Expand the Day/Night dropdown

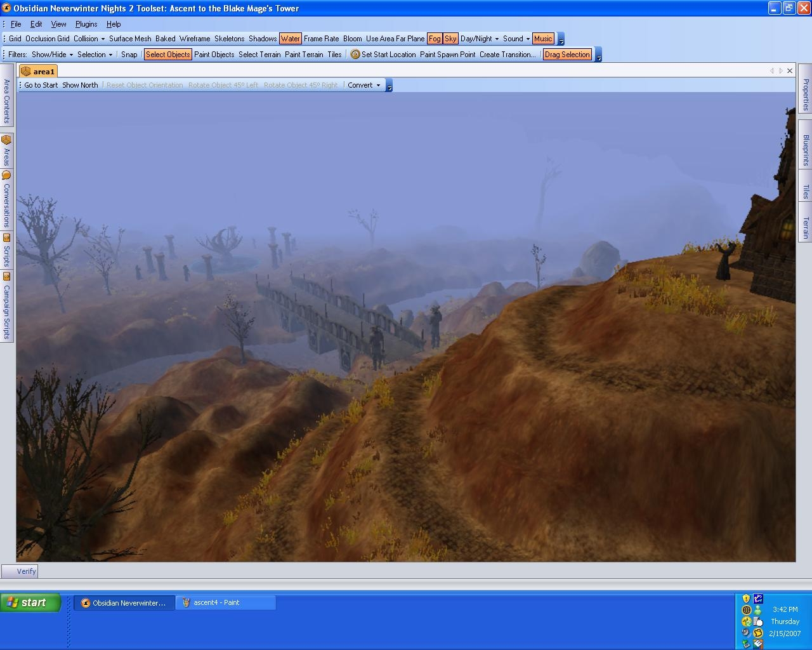click(480, 39)
